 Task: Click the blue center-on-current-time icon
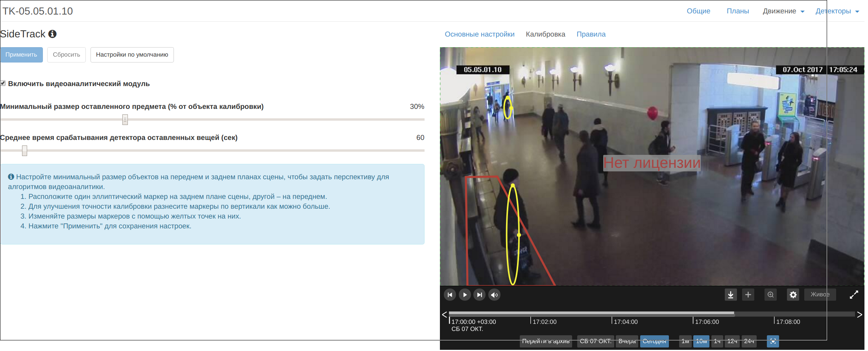click(x=773, y=341)
